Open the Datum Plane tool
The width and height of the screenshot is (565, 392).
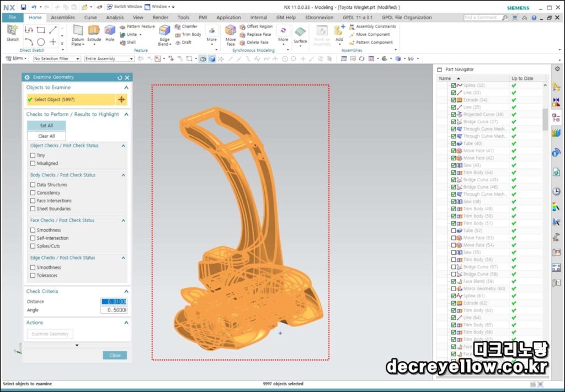[78, 35]
